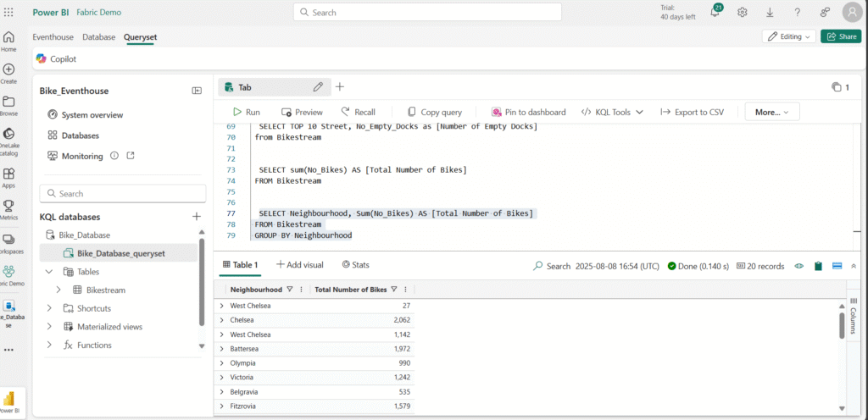Open the KQL Tools dropdown
This screenshot has height=420, width=868.
(x=612, y=112)
